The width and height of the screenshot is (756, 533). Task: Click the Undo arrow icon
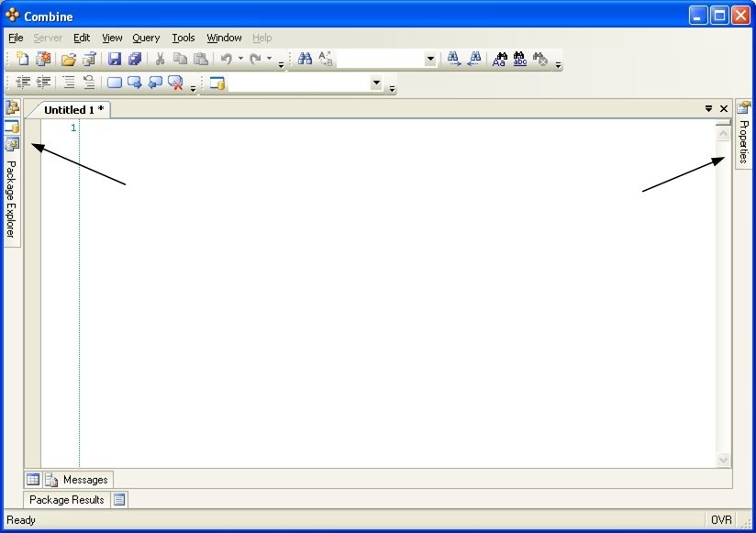(x=226, y=60)
